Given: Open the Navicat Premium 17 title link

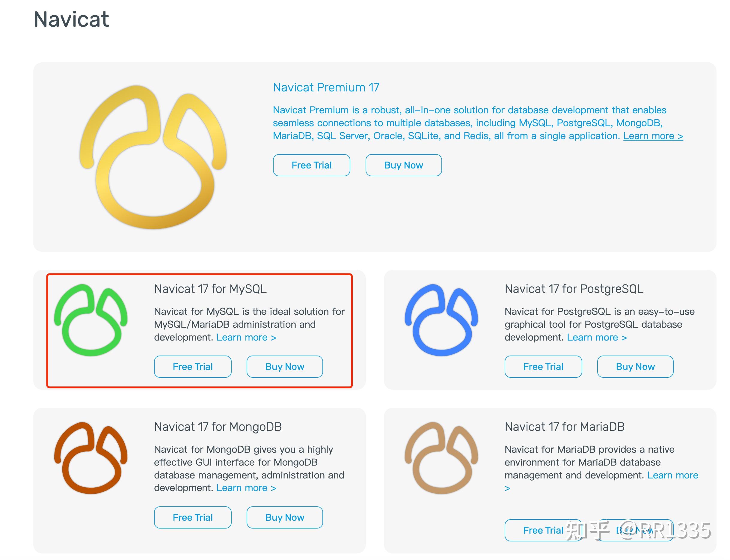Looking at the screenshot, I should pyautogui.click(x=326, y=87).
